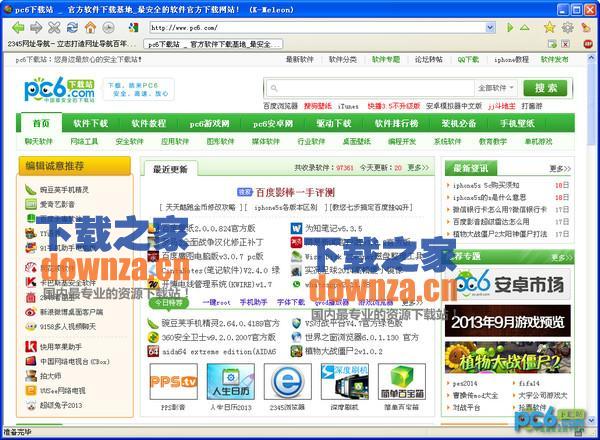Click the Google search icon beside the address bar
The height and width of the screenshot is (440, 600).
133,27
